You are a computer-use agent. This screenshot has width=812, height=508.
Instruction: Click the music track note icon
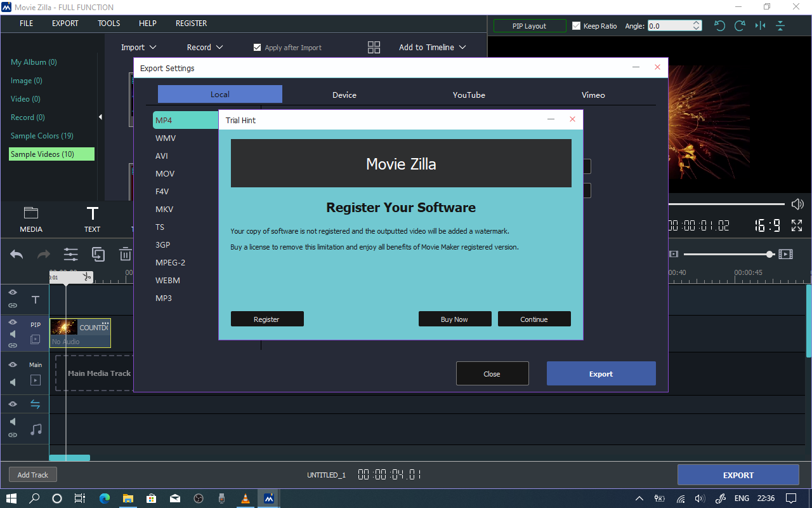[36, 429]
